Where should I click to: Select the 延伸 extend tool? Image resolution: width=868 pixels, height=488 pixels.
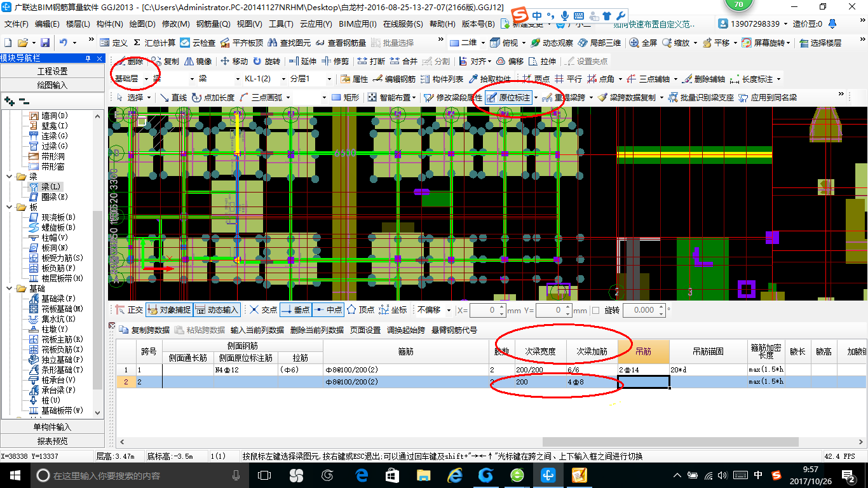(302, 61)
